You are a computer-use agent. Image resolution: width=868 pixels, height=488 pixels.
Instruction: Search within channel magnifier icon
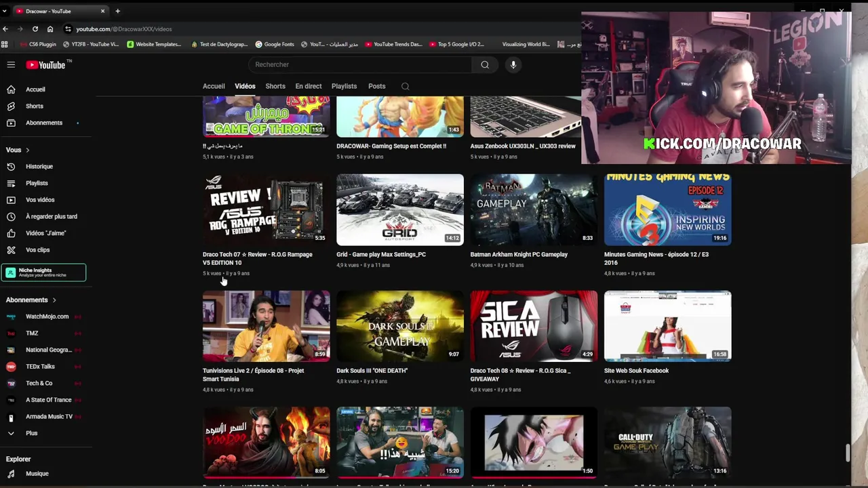click(x=406, y=86)
